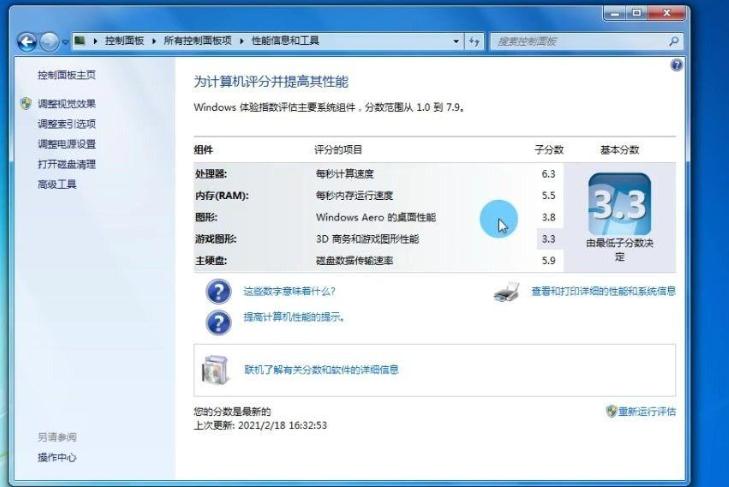Screen dimensions: 729x487
Task: Select 控制面板 breadcrumb in address bar
Action: click(x=124, y=41)
